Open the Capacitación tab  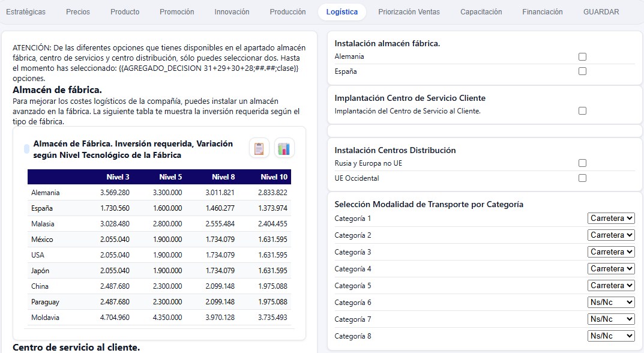coord(481,12)
